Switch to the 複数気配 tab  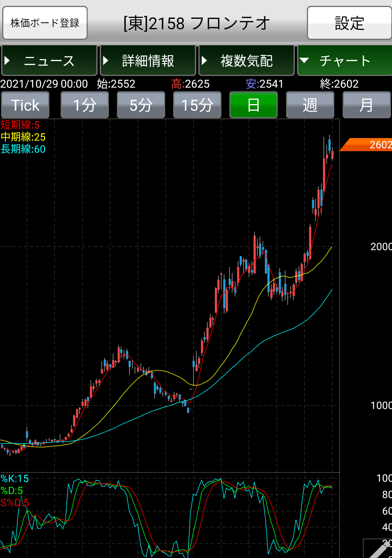pyautogui.click(x=247, y=61)
